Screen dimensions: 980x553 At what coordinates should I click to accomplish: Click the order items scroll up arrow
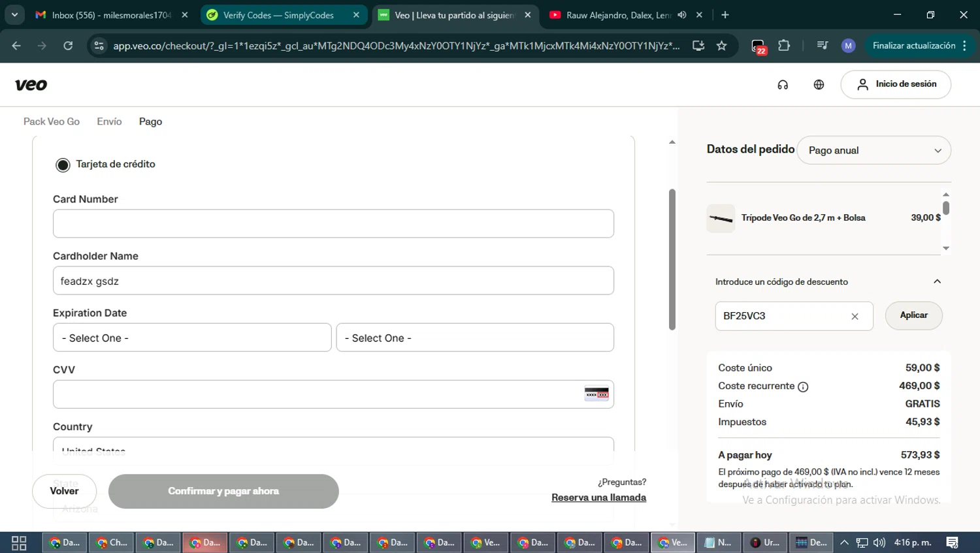[x=945, y=195]
